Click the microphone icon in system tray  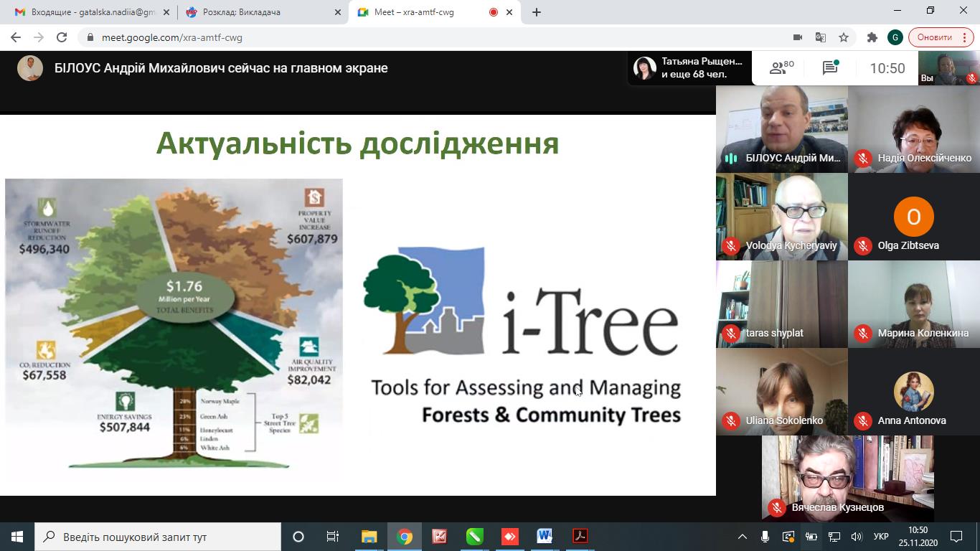point(765,537)
